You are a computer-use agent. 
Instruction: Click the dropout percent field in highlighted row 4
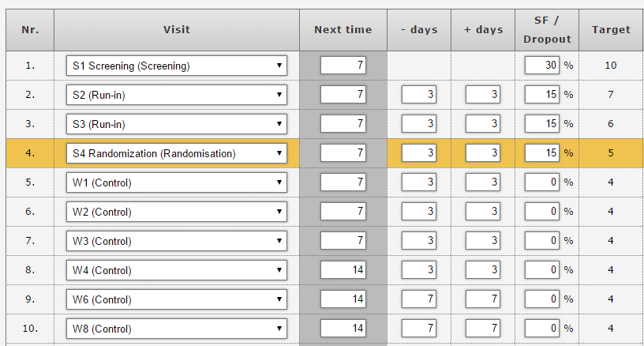[542, 153]
